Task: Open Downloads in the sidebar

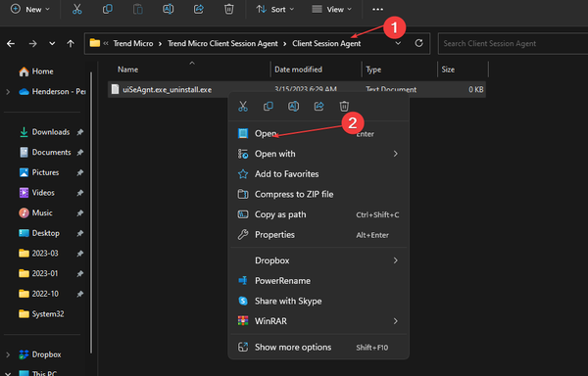Action: (45, 132)
